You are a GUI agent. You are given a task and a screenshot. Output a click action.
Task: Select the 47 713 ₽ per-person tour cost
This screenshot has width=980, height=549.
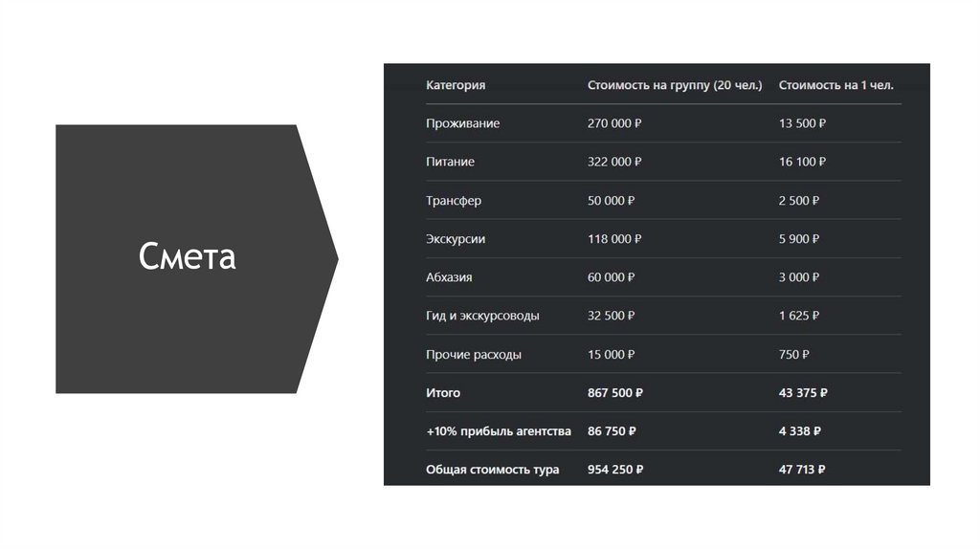[802, 470]
